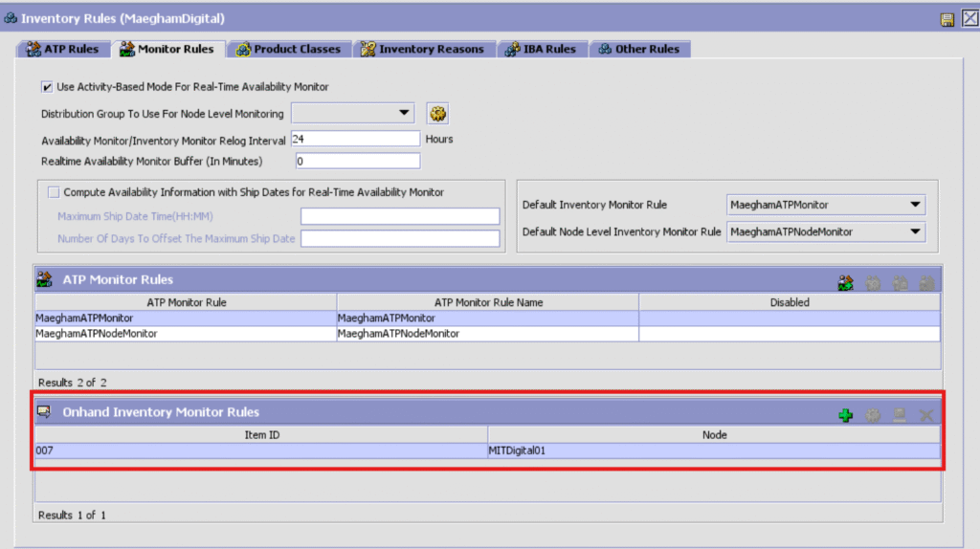Click grey X delete icon in Onhand Inventory header
The height and width of the screenshot is (549, 980).
tap(925, 415)
